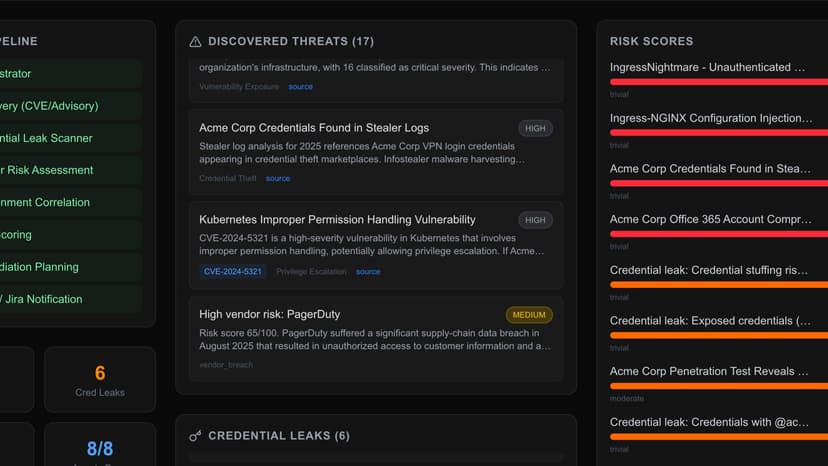The image size is (828, 466).
Task: Click the warning triangle icon beside Discovered Threats
Action: (x=195, y=42)
